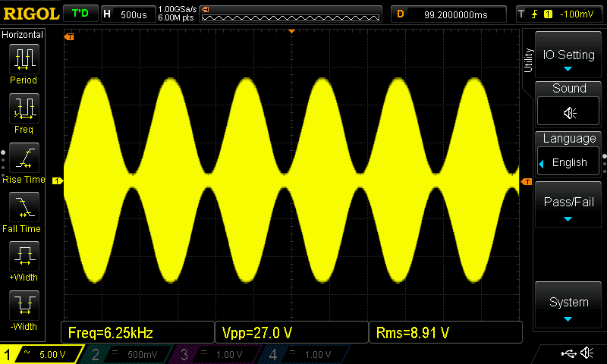Click the -100mV trigger level value

577,14
